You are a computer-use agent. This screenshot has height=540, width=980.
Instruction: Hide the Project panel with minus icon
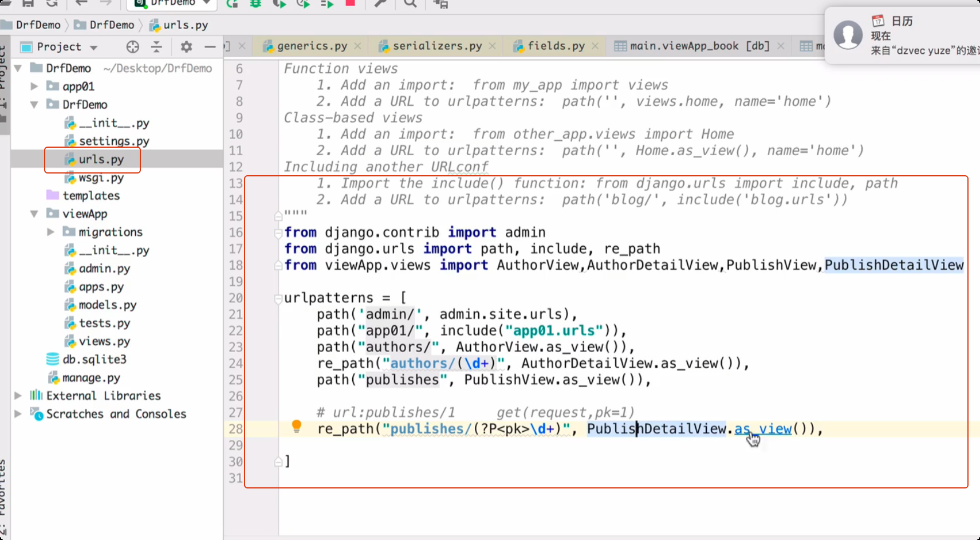(x=210, y=46)
